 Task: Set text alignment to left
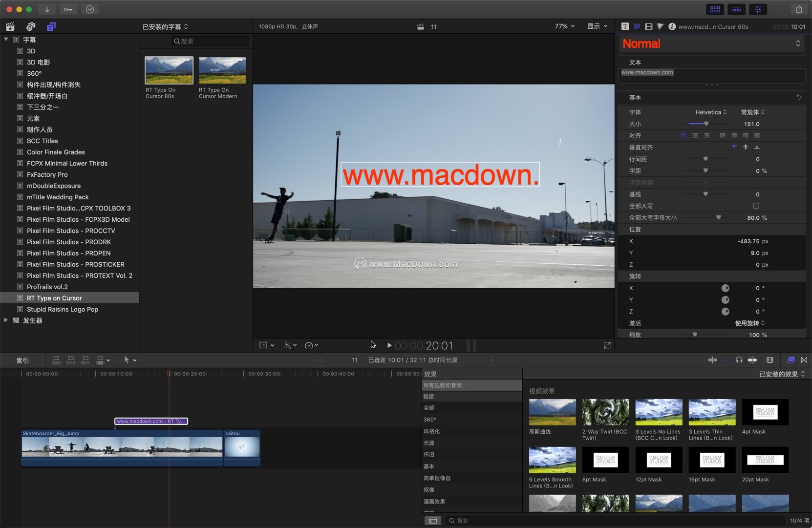(x=684, y=135)
